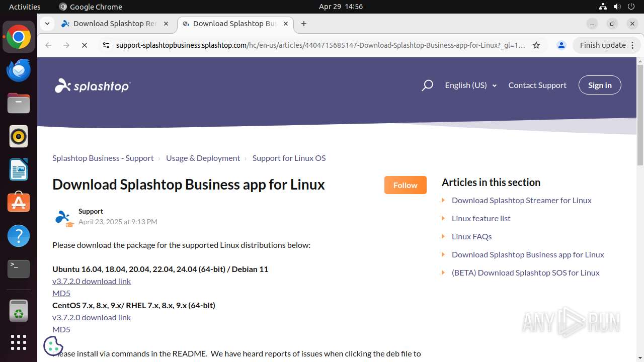The width and height of the screenshot is (644, 362).
Task: Launch Terminal from the dock
Action: pos(19,269)
